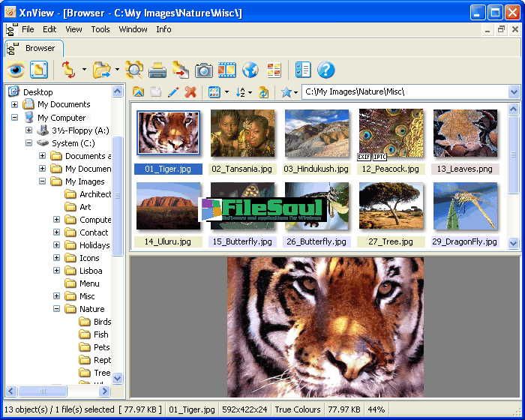
Task: Open the camera Capture tool
Action: click(204, 70)
